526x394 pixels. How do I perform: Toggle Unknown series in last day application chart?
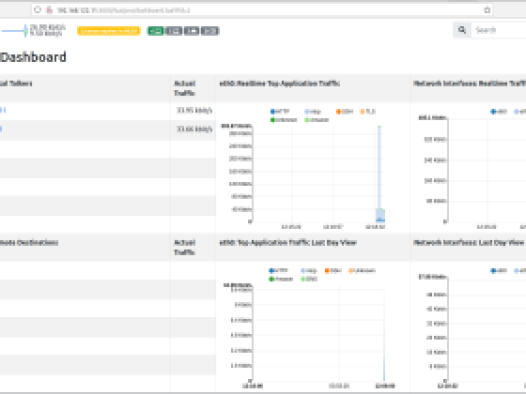pyautogui.click(x=362, y=271)
